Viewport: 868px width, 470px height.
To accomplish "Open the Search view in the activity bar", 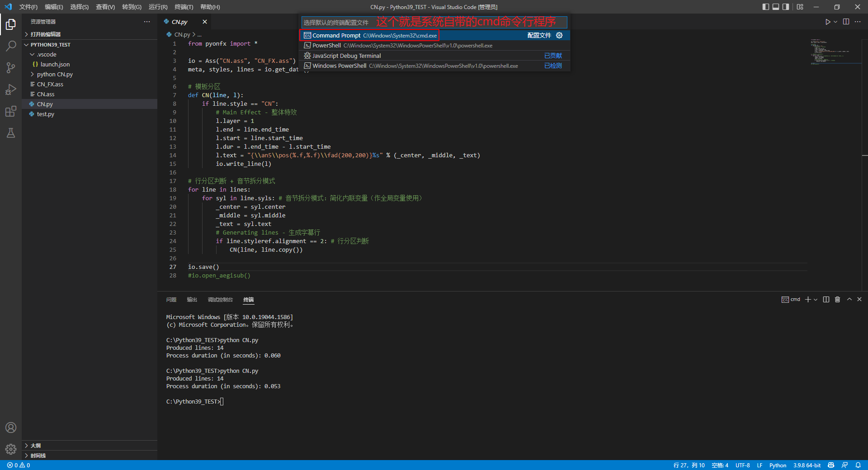I will click(x=11, y=46).
